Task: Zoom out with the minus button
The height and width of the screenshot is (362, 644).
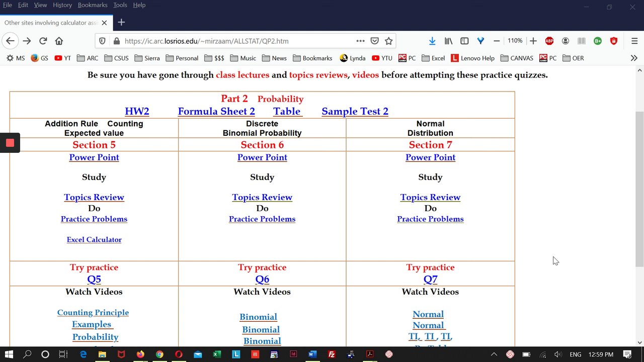Action: coord(497,41)
